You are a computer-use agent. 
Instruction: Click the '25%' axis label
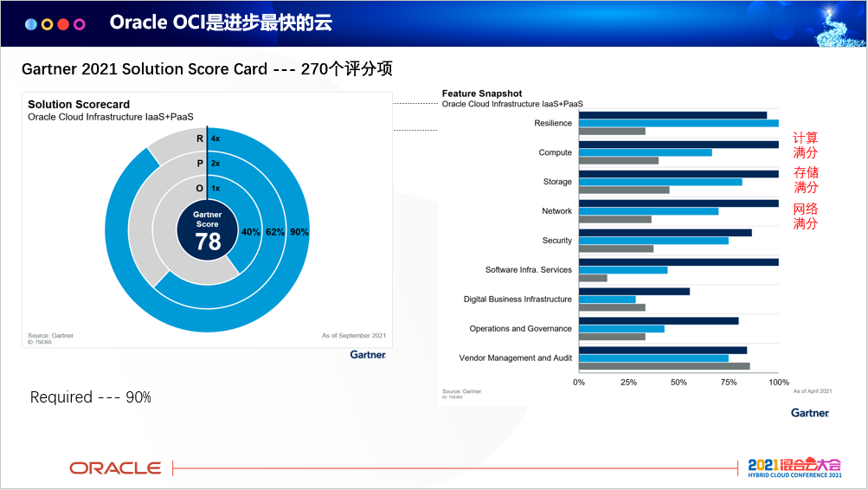pos(628,382)
